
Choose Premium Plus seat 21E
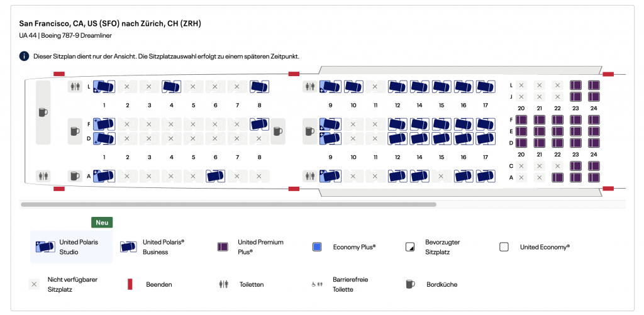click(x=539, y=131)
